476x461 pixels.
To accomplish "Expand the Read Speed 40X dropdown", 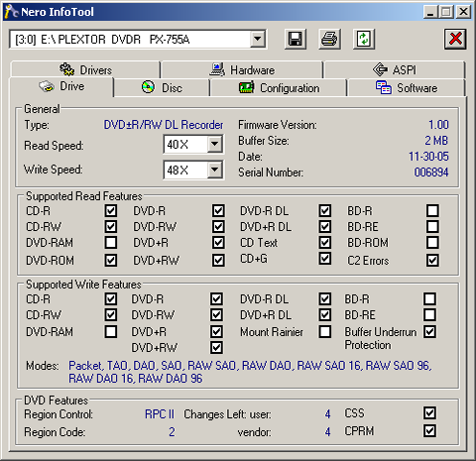I will [215, 144].
